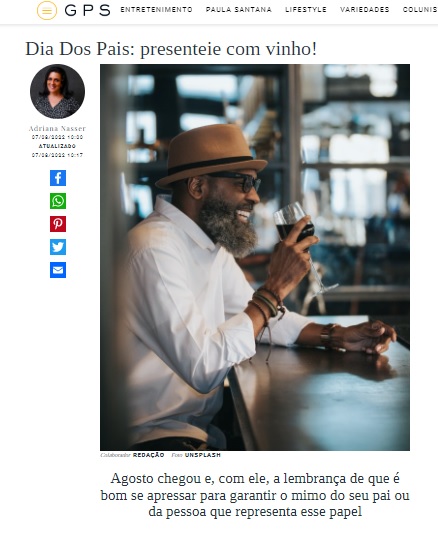Go to Lifestyle section

click(x=306, y=10)
